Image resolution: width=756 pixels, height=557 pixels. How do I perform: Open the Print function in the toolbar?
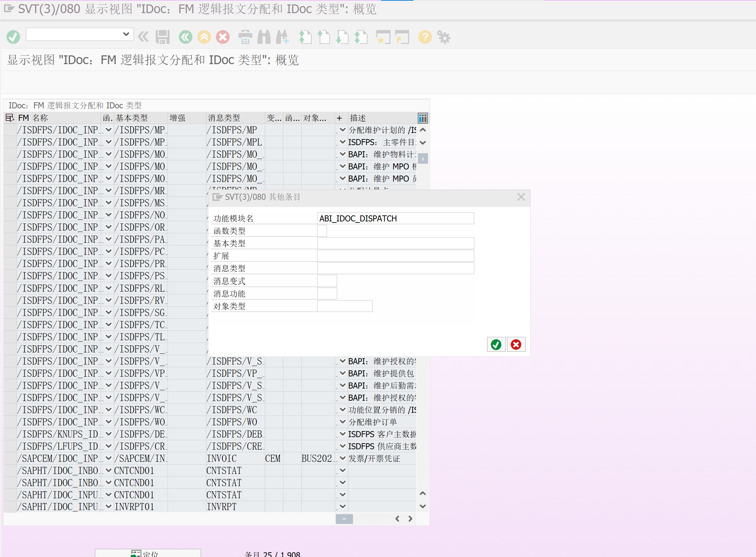246,37
